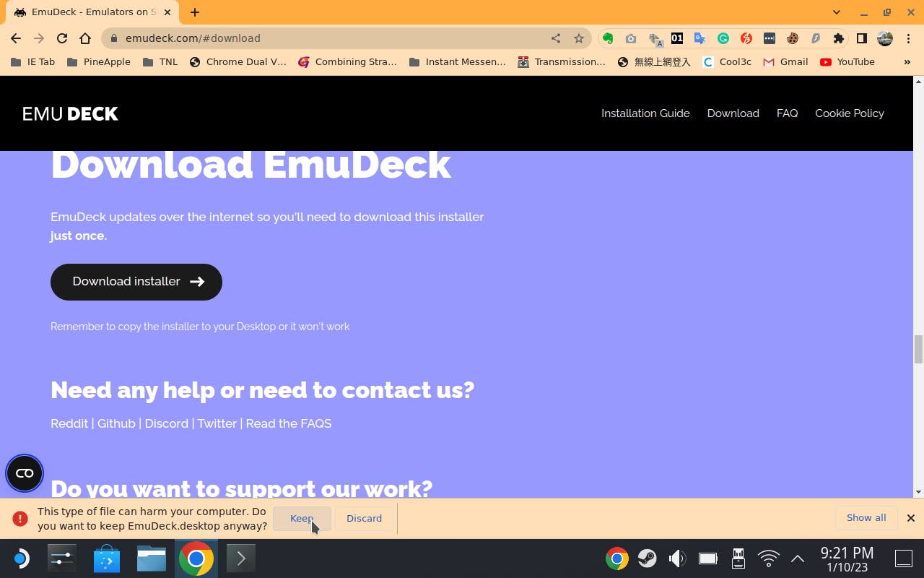
Task: Open the Gmail bookmark
Action: [x=786, y=62]
